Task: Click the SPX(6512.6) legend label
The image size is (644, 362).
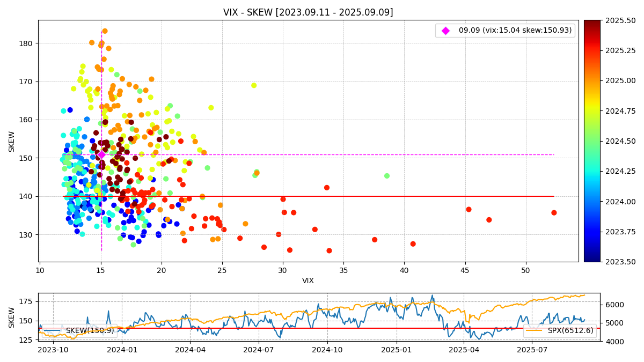Action: point(570,331)
